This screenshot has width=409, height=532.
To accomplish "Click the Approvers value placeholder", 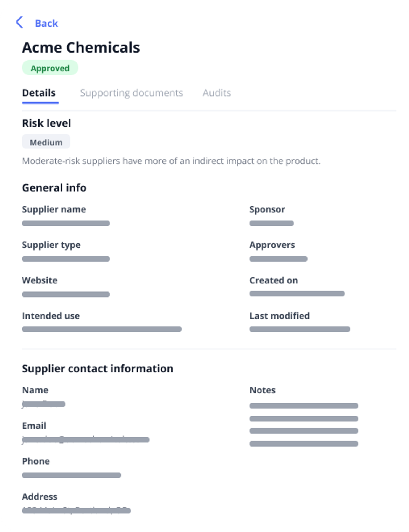I will point(278,259).
